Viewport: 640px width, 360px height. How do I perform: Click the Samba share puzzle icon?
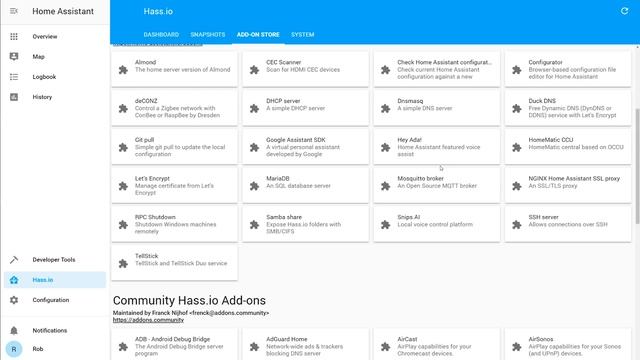[254, 225]
